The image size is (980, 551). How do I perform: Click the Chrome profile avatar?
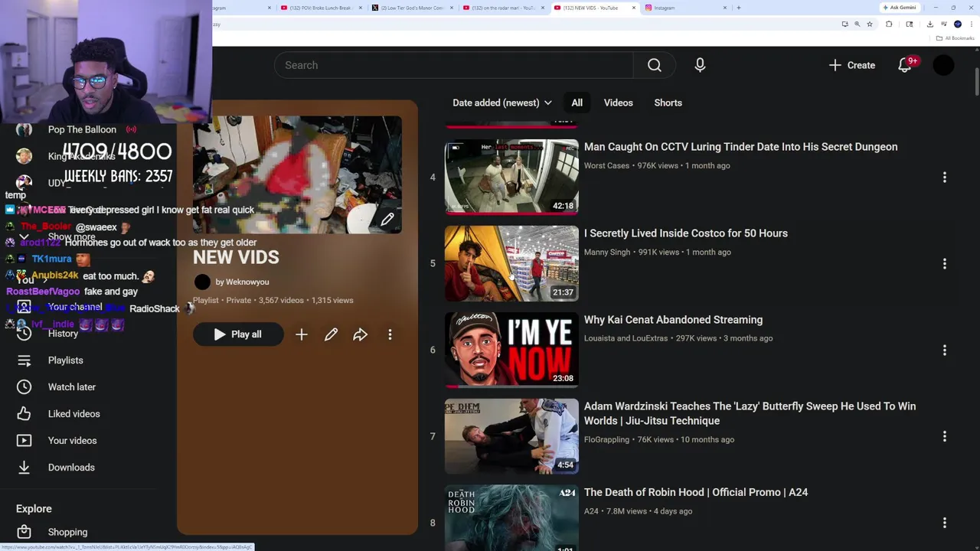tap(957, 24)
